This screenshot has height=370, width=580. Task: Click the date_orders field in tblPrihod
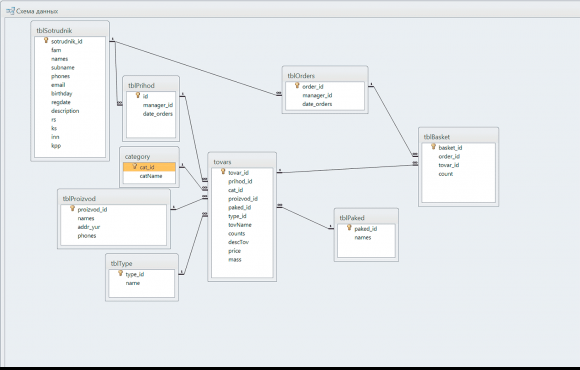coord(158,114)
